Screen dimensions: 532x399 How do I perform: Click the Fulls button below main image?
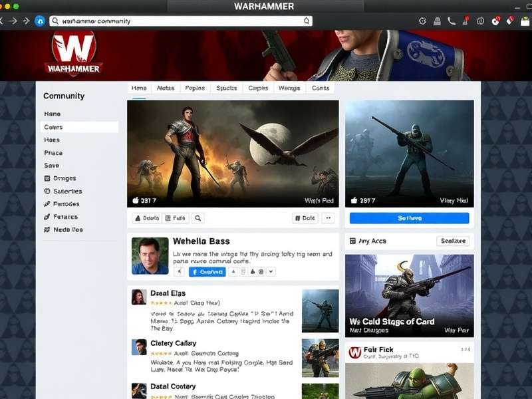(175, 218)
